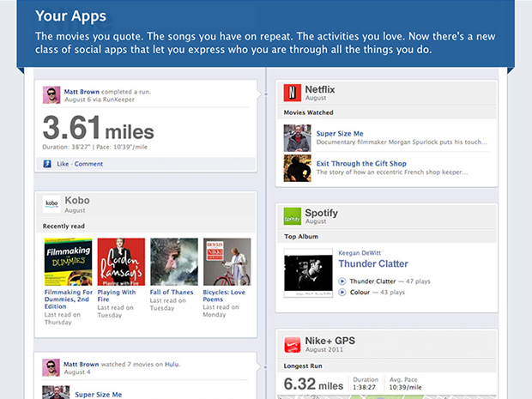The height and width of the screenshot is (399, 532).
Task: Click Matt Brown's avatar on the Hulu post
Action: click(51, 367)
